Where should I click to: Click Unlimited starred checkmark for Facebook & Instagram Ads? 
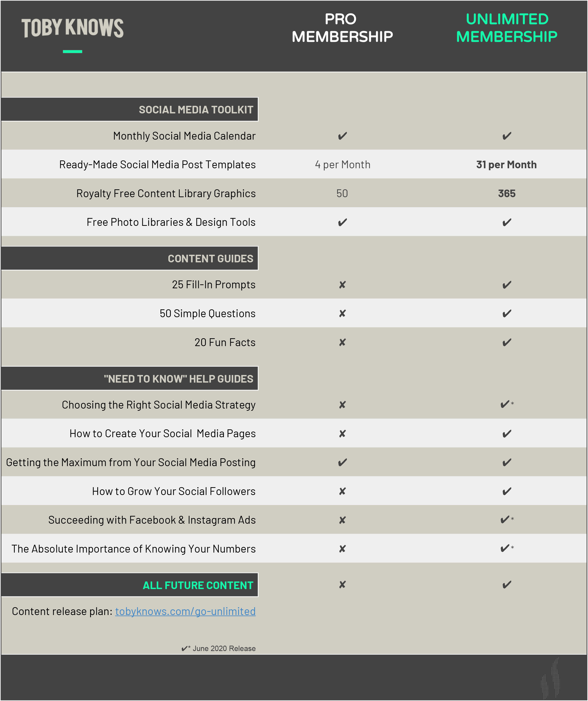pos(506,520)
